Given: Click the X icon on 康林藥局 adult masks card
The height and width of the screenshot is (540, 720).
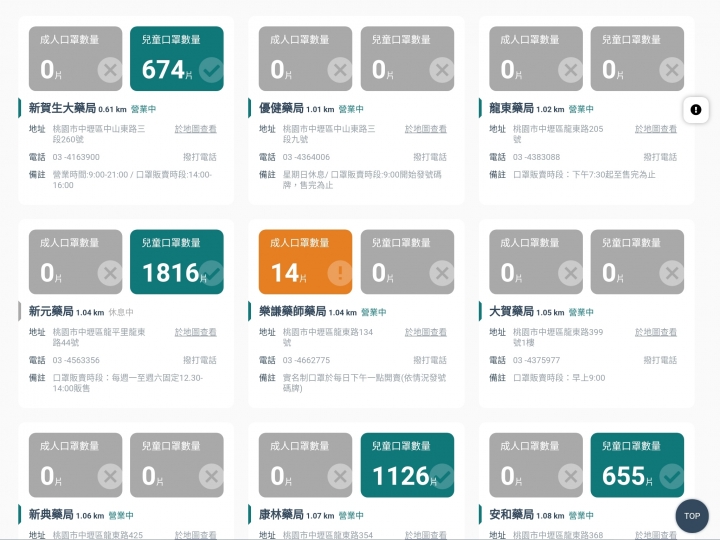Looking at the screenshot, I should (x=340, y=477).
